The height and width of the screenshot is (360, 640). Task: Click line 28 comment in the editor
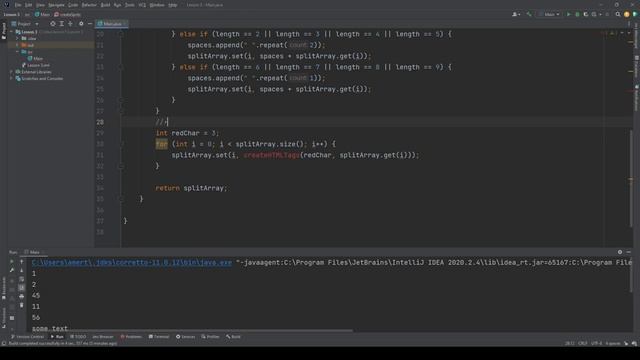click(x=162, y=122)
